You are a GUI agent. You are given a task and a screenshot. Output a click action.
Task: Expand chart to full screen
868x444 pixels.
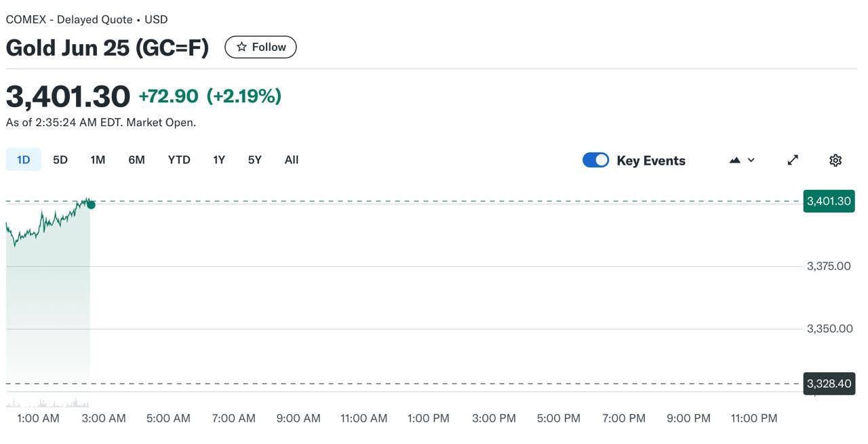(793, 160)
